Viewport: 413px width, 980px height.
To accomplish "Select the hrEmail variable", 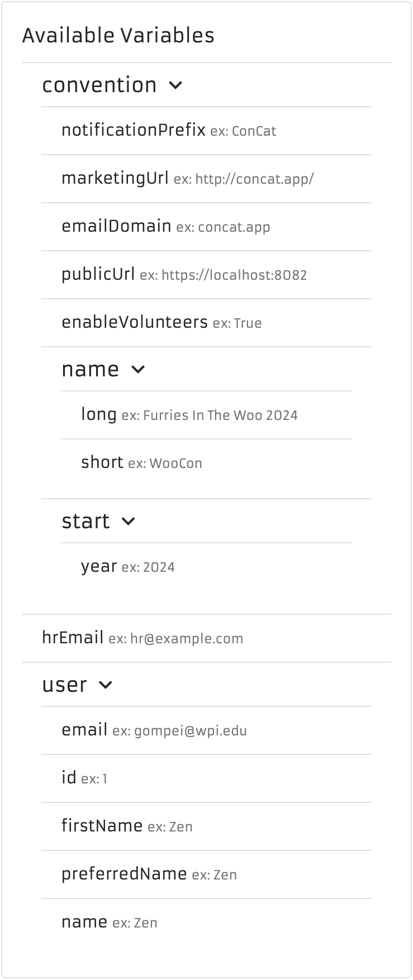I will coord(73,638).
